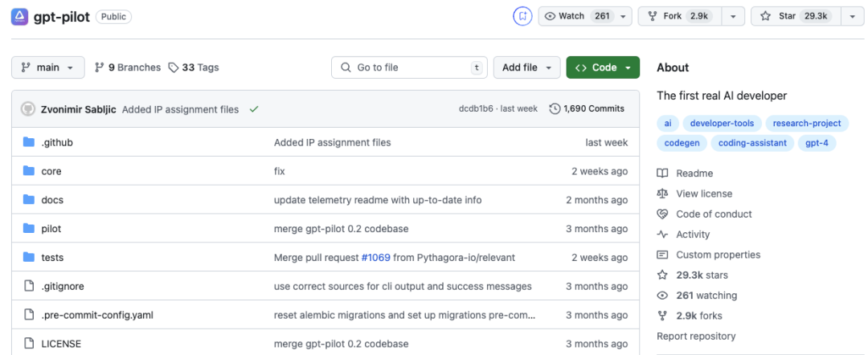This screenshot has height=355, width=868.
Task: Click file icon beside .pre-commit-config.yaml
Action: click(x=29, y=315)
